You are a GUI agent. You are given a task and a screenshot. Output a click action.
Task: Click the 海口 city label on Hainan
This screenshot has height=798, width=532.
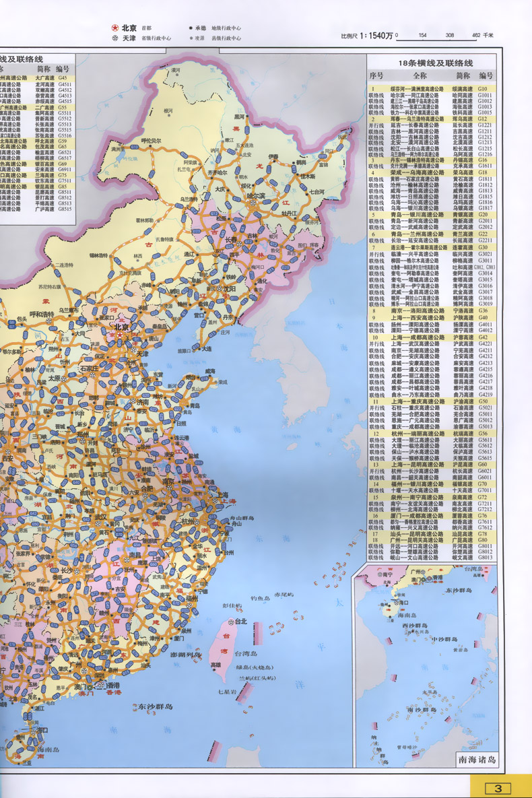click(42, 729)
